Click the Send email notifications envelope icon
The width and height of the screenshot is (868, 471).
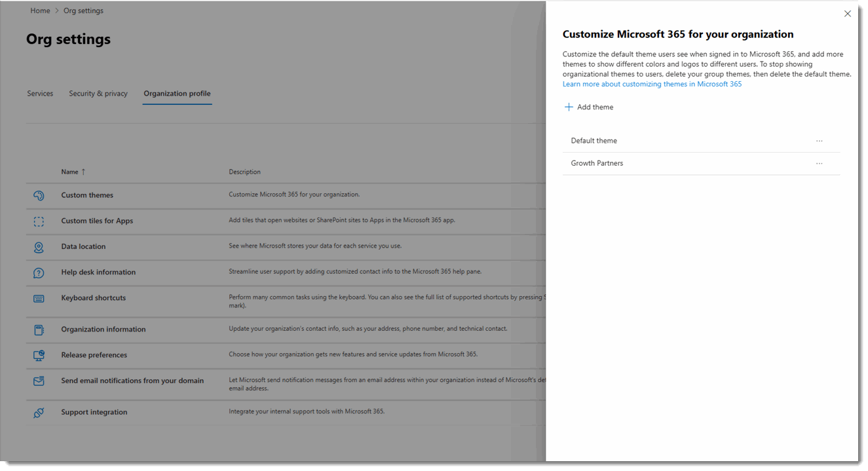tap(39, 381)
